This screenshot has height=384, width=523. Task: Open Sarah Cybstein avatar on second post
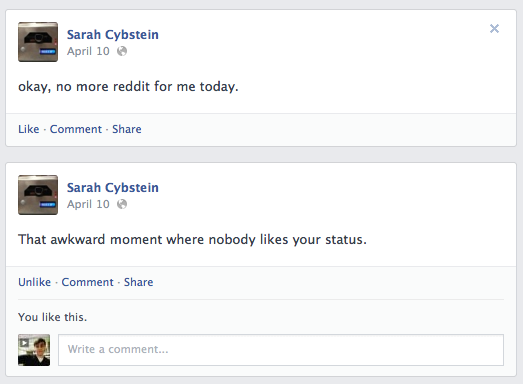coord(38,195)
